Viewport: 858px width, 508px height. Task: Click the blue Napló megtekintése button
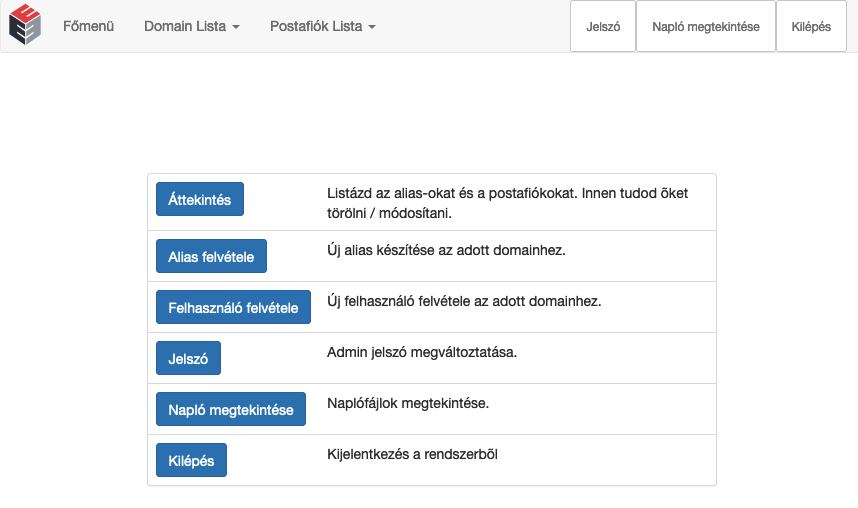coord(231,409)
